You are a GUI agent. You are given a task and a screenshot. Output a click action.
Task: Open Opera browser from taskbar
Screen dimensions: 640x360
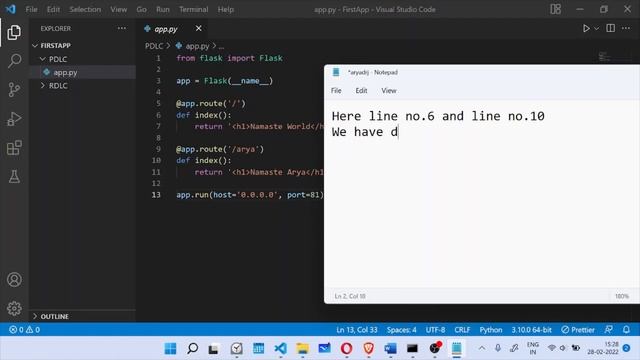point(347,349)
